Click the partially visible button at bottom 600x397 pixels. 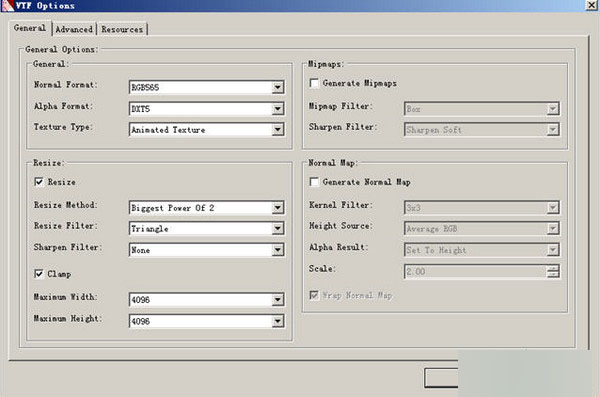click(441, 377)
